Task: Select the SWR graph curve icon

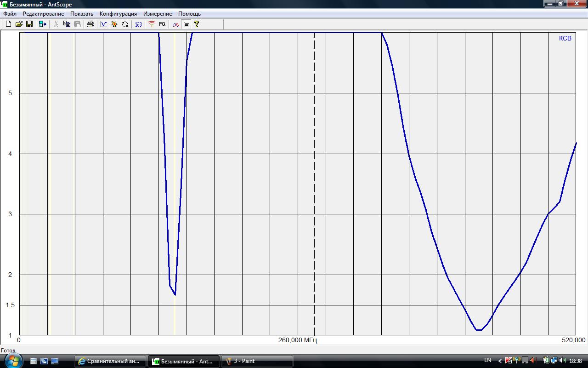Action: 104,24
